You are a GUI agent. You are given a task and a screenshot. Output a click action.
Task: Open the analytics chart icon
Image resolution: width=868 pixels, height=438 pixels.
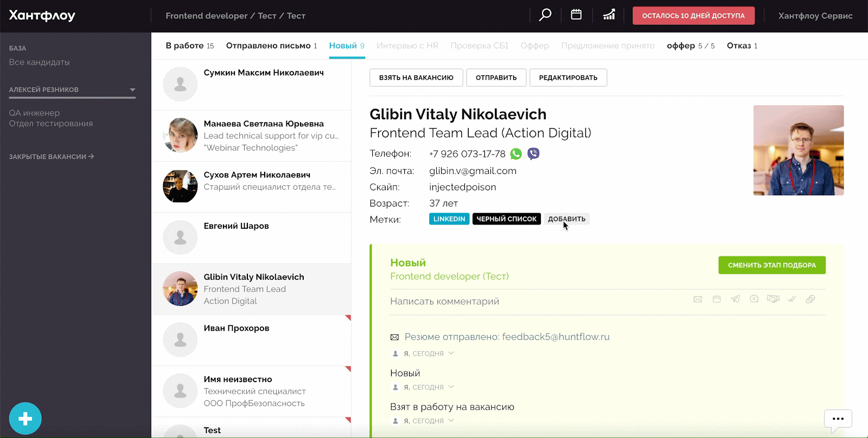click(609, 15)
